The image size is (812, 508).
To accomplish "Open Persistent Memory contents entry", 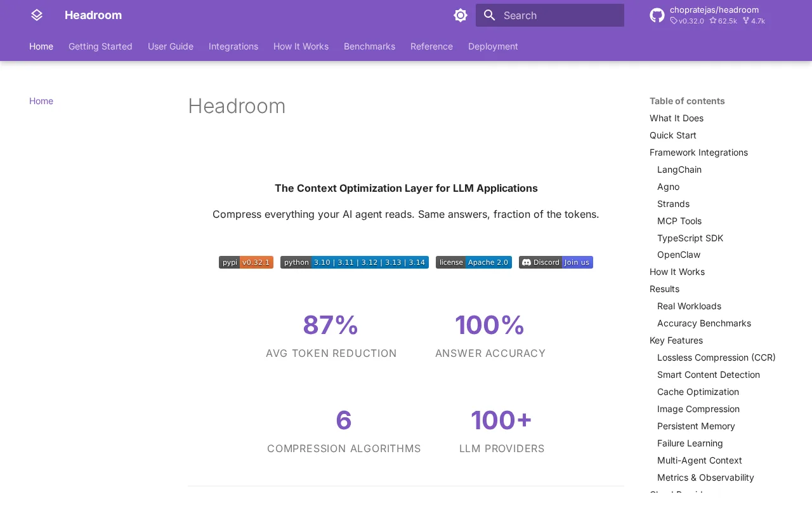I will click(696, 426).
